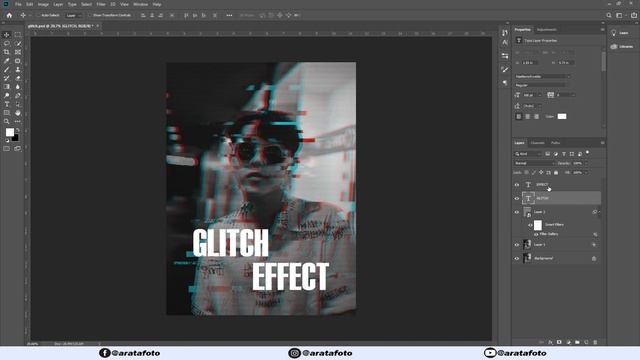
Task: Delete layer using trash icon
Action: (x=595, y=342)
